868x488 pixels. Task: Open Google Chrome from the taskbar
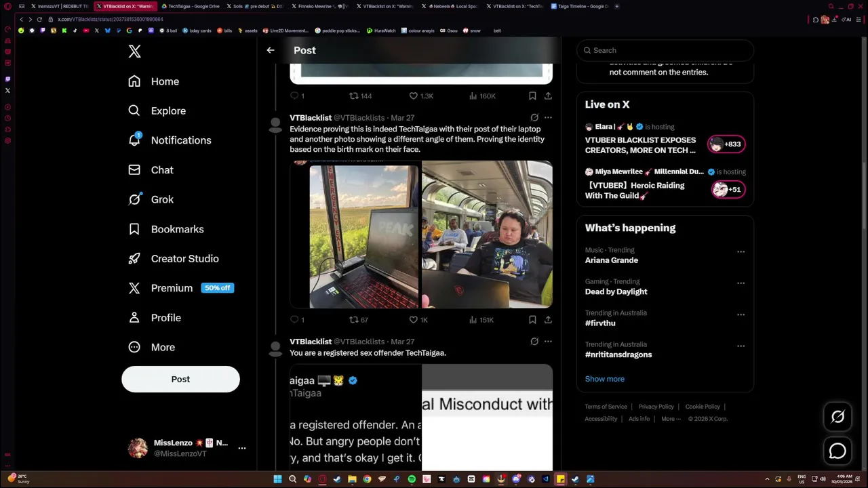(367, 479)
